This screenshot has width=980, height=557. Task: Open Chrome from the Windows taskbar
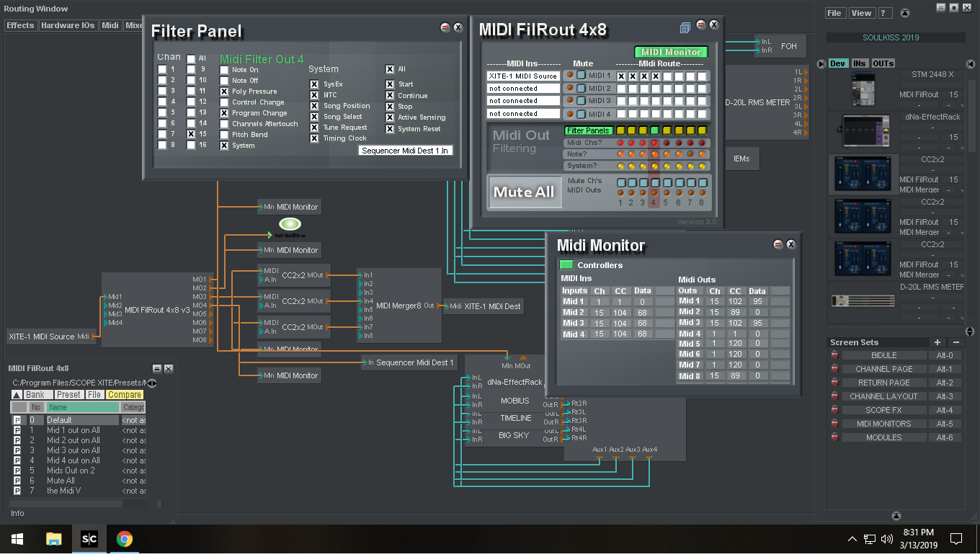point(125,539)
